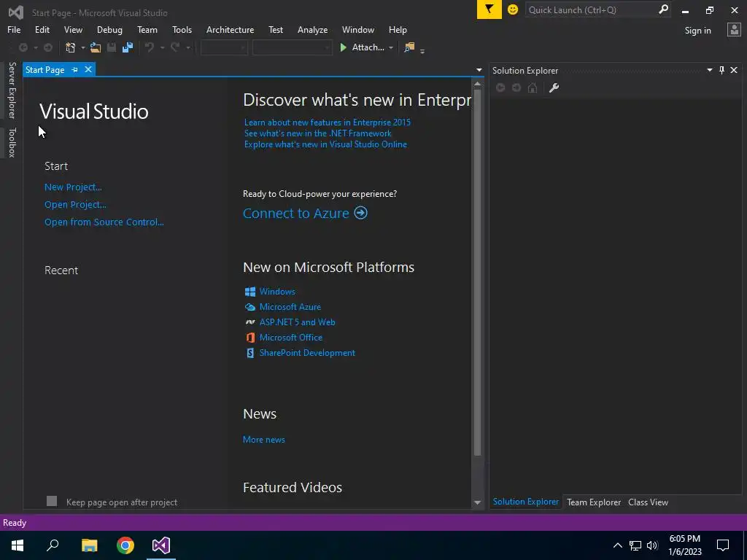Viewport: 747px width, 560px height.
Task: Click Solution Explorer Home icon
Action: [533, 87]
